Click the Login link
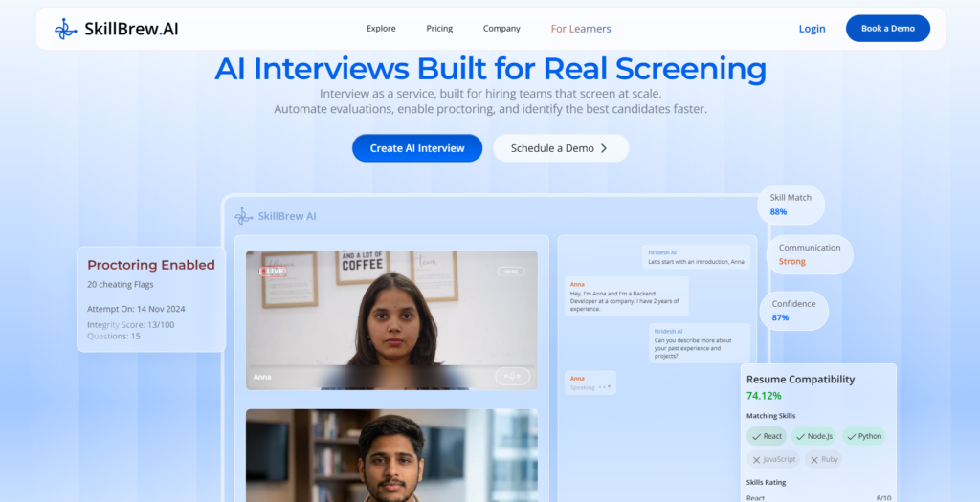980x502 pixels. point(812,28)
